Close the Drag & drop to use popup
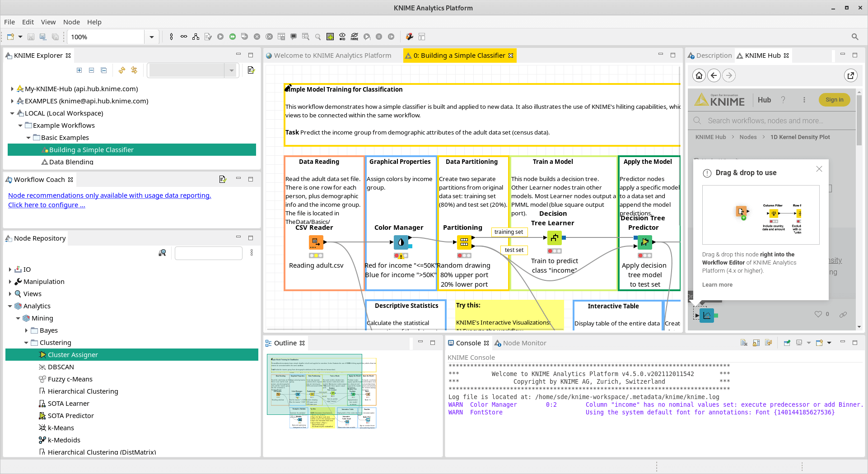The width and height of the screenshot is (868, 474). pyautogui.click(x=819, y=169)
